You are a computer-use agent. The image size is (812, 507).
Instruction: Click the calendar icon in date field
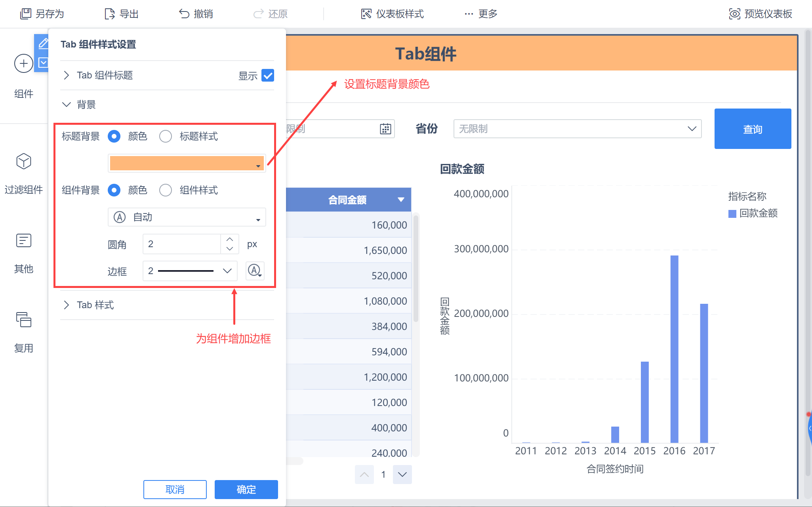coord(385,129)
